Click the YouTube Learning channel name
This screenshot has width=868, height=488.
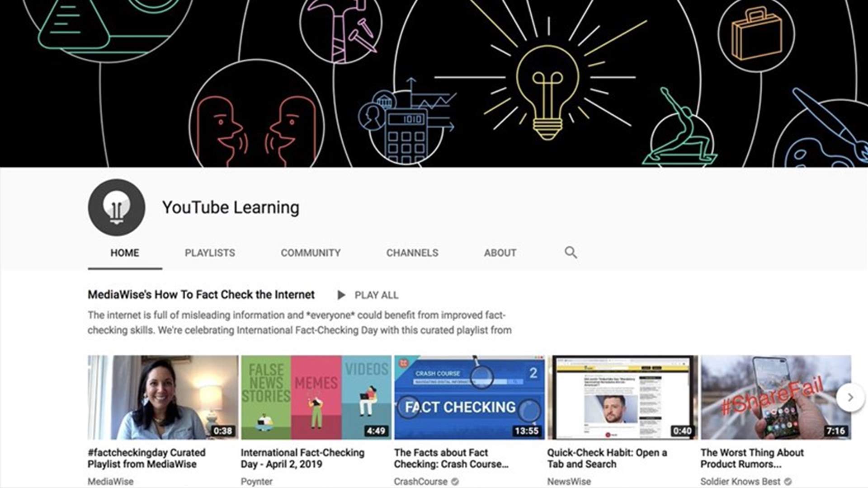pos(231,207)
